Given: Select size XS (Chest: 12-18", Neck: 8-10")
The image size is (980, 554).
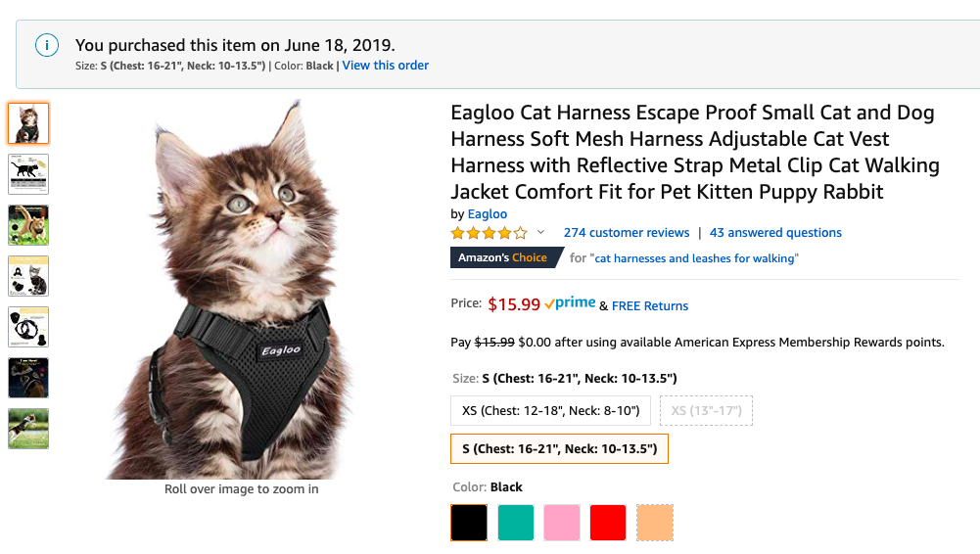Looking at the screenshot, I should (x=550, y=410).
